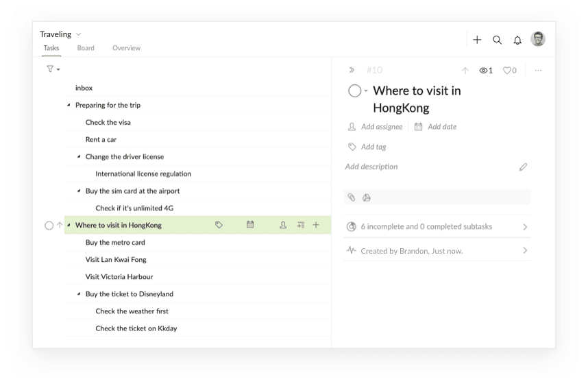Toggle the eye watchers icon
This screenshot has height=386, width=588.
click(x=483, y=70)
